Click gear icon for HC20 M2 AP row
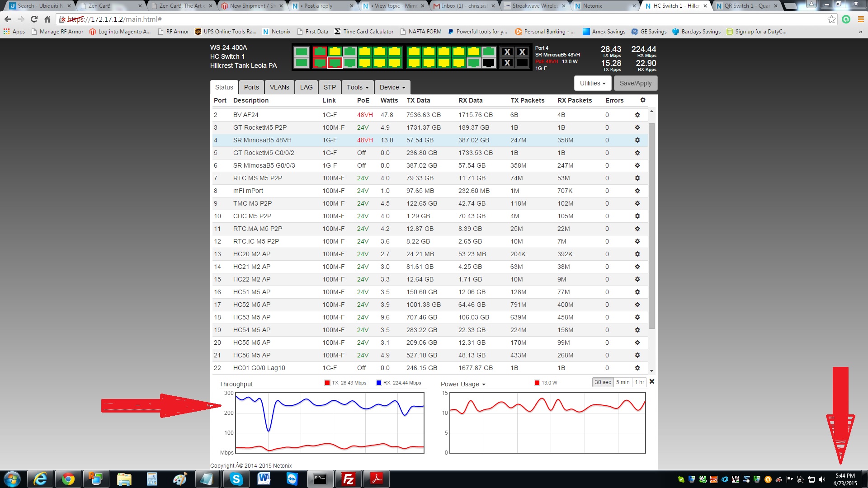 (x=637, y=254)
